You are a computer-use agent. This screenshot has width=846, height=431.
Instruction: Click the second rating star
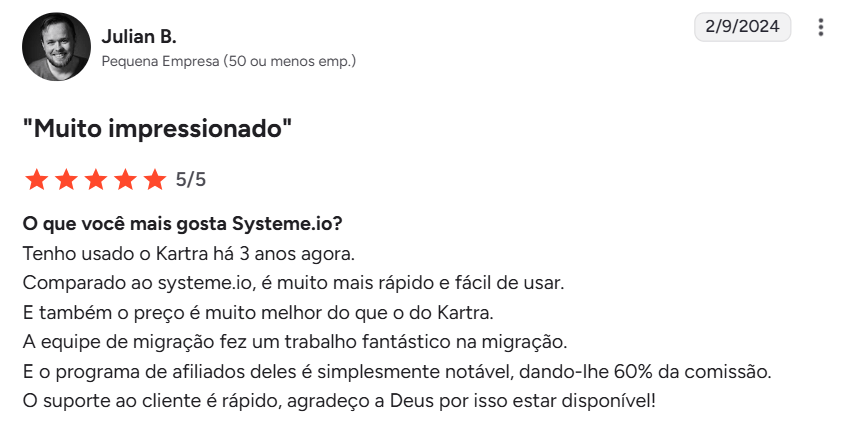coord(66,180)
